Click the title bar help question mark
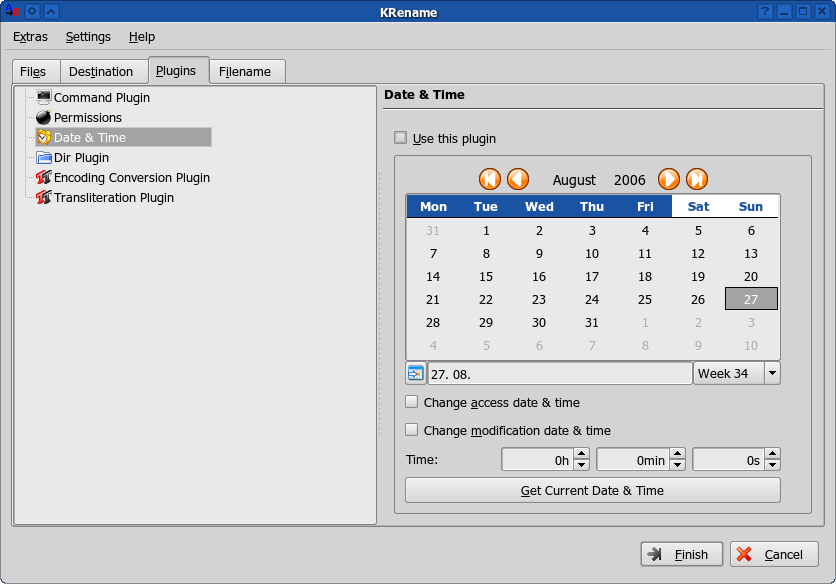Screen dimensions: 836x584 click(x=765, y=11)
